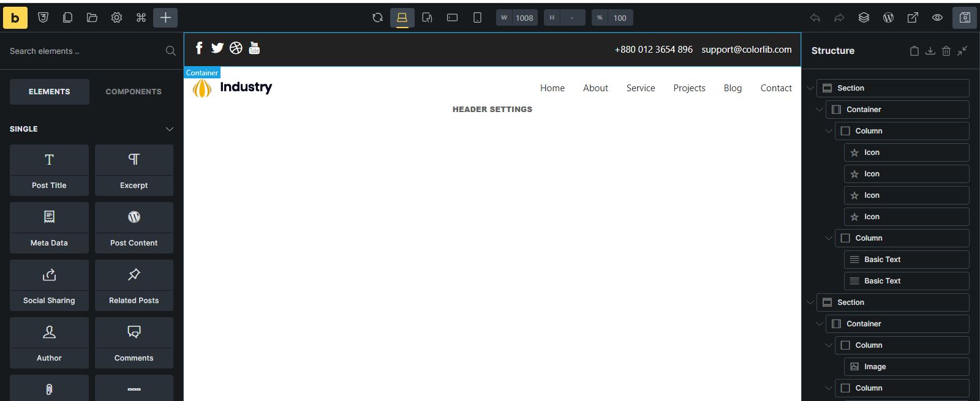Open builder settings gear icon

116,18
